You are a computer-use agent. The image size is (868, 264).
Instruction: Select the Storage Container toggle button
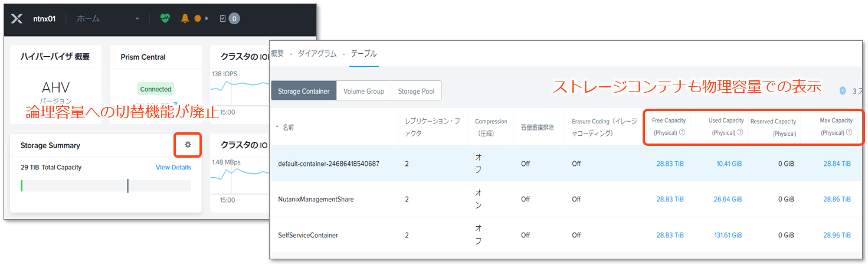tap(304, 91)
